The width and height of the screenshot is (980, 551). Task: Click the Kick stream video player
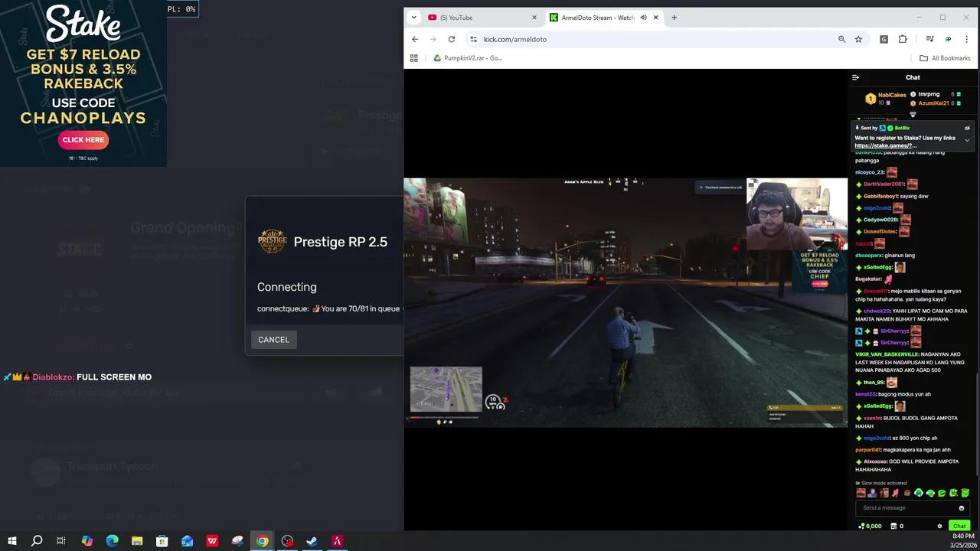(x=626, y=302)
